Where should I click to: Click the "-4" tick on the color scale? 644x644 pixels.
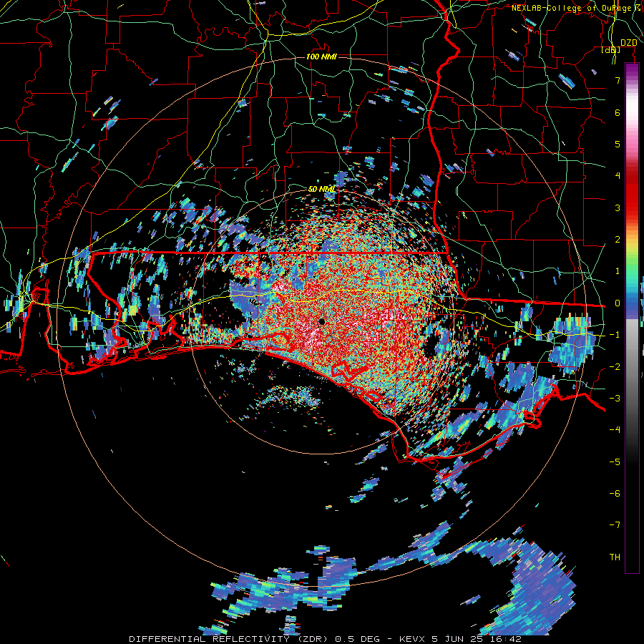pos(615,430)
